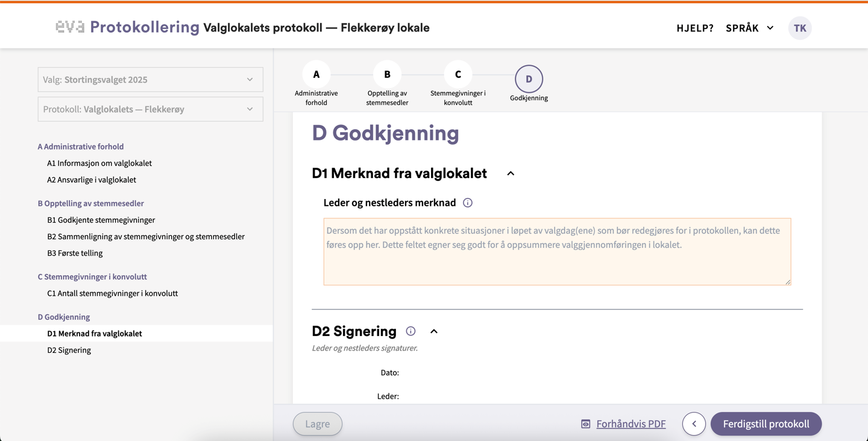
Task: Expand the SPRÅK language menu
Action: (x=749, y=28)
